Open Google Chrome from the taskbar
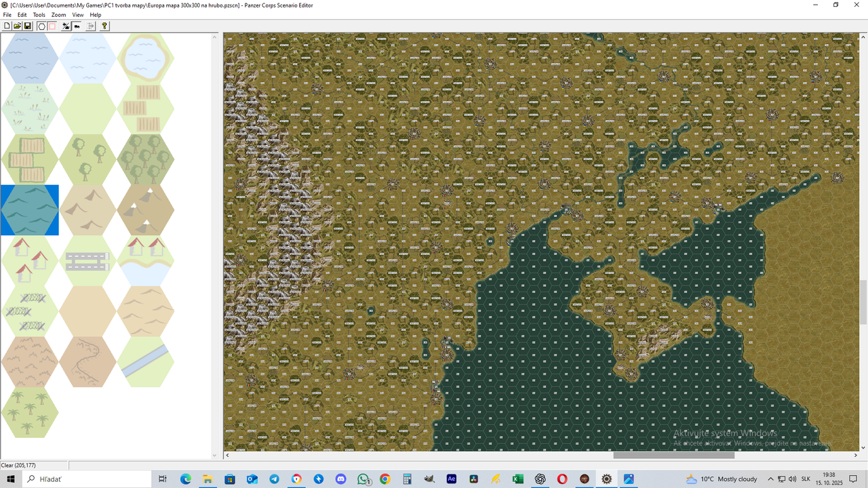 pos(385,479)
